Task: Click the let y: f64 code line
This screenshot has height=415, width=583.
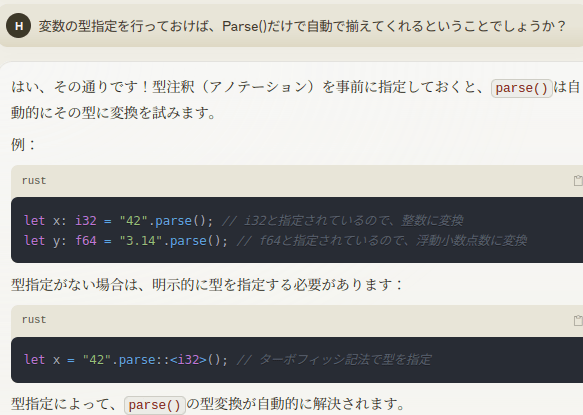Action: [x=275, y=241]
